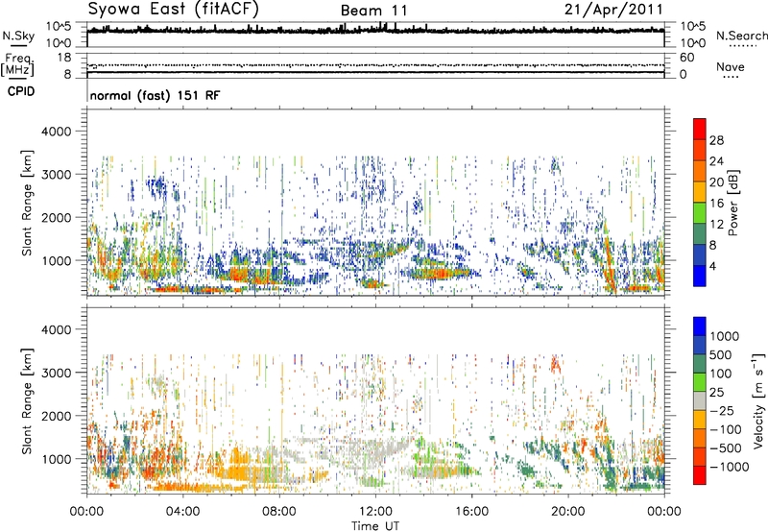
Task: Click the gray segment of Velocity colorbar
Action: (x=700, y=400)
